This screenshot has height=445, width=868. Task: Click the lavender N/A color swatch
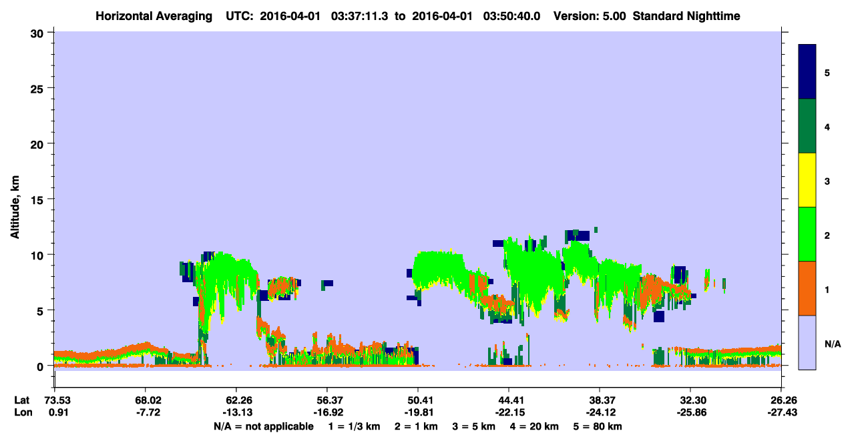(x=807, y=342)
